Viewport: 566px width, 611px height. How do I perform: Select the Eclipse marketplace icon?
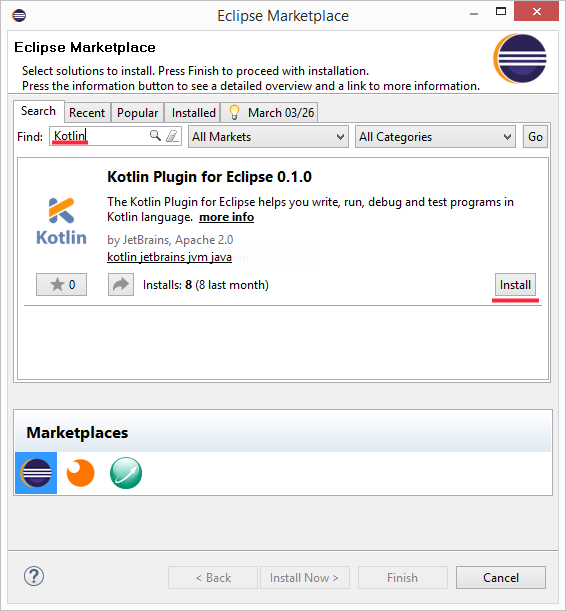[x=36, y=473]
